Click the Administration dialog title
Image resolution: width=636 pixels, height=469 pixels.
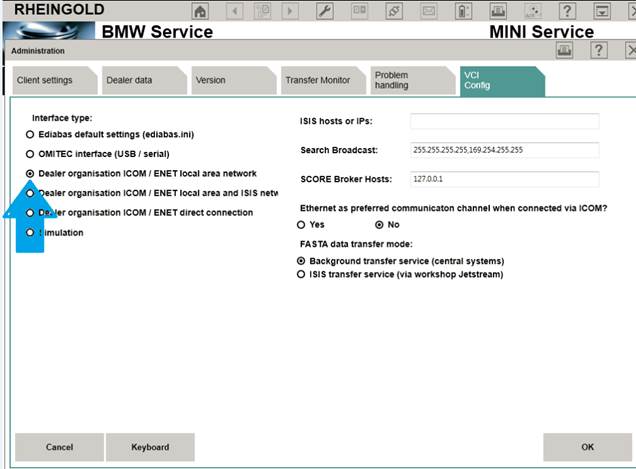pos(38,51)
